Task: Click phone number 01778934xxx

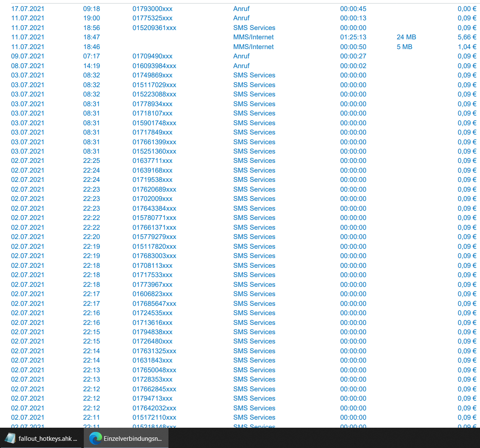Action: coord(152,104)
